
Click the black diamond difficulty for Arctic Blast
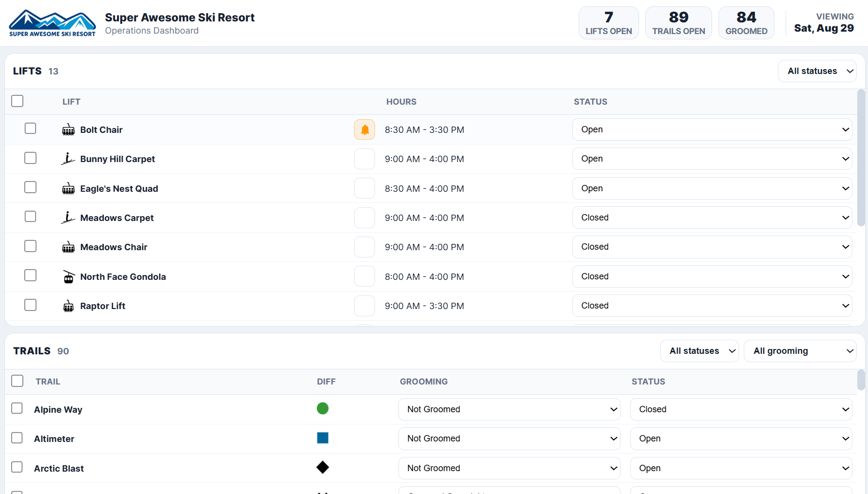322,467
